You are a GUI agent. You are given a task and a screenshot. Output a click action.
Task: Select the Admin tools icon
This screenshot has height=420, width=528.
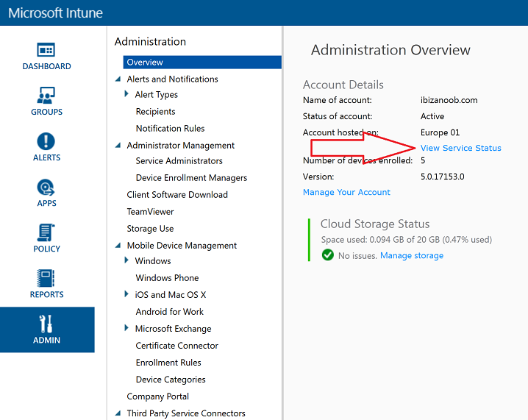(46, 324)
